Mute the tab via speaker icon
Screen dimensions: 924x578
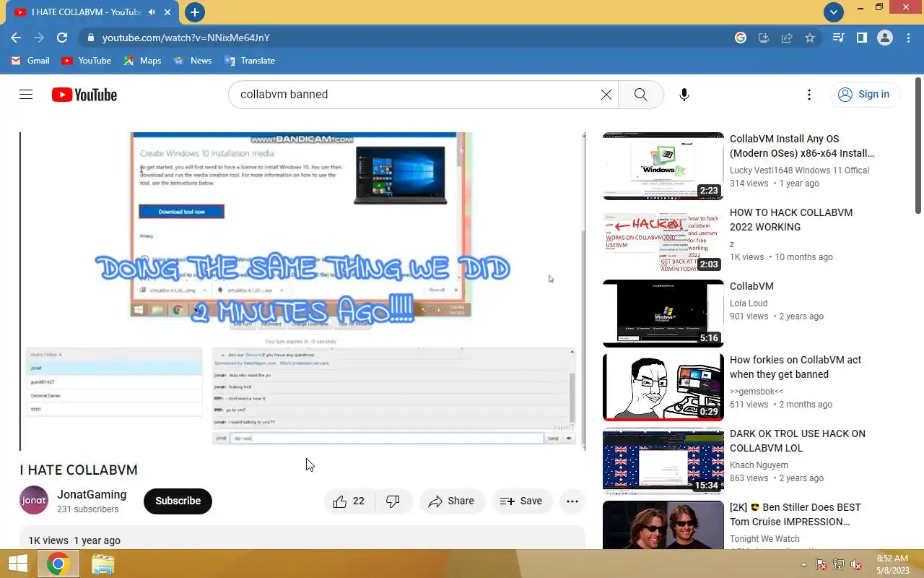152,12
